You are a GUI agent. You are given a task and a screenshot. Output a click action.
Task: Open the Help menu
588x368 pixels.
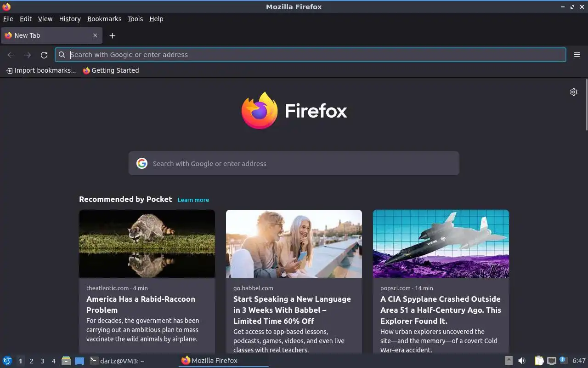(x=156, y=19)
